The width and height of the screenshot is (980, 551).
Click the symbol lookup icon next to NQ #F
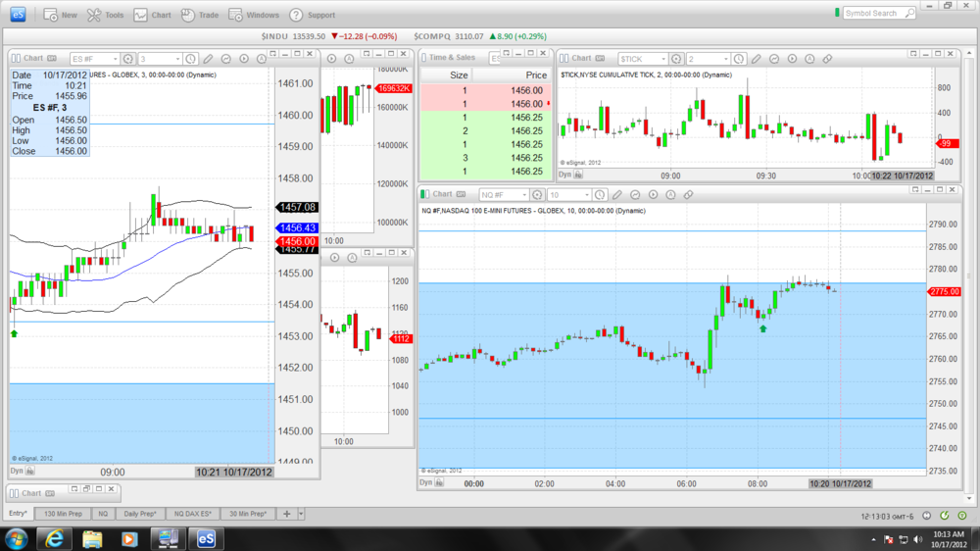click(x=537, y=195)
